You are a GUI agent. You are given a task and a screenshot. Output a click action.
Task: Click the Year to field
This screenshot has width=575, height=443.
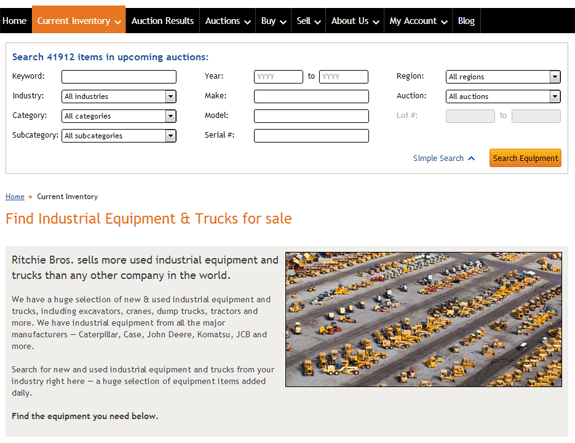click(344, 77)
